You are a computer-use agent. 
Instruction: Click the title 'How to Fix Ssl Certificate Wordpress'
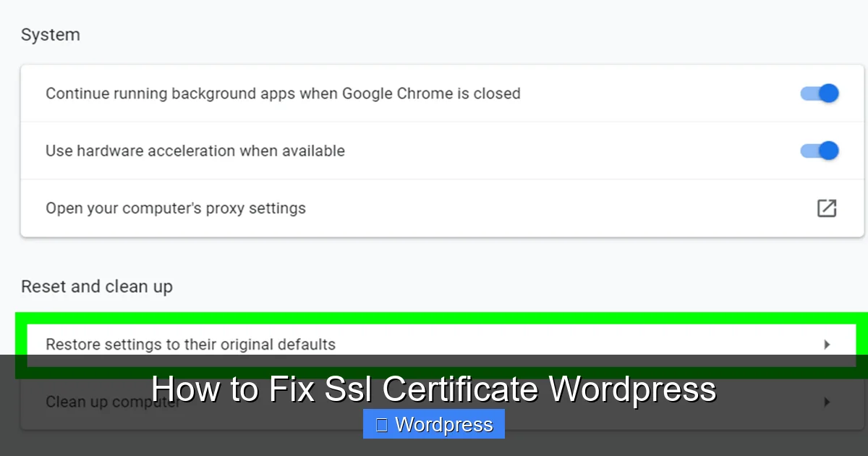coord(433,389)
